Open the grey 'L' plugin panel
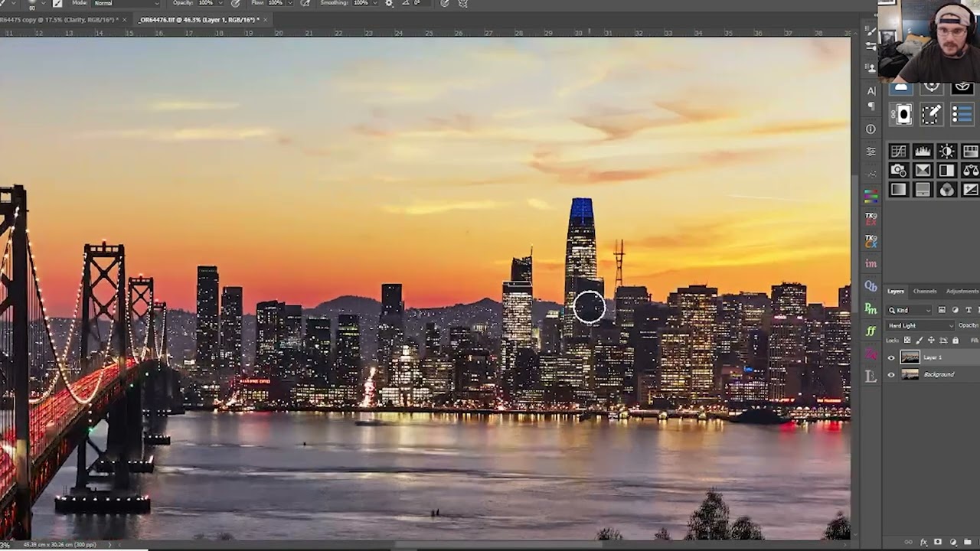This screenshot has width=980, height=551. tap(871, 376)
